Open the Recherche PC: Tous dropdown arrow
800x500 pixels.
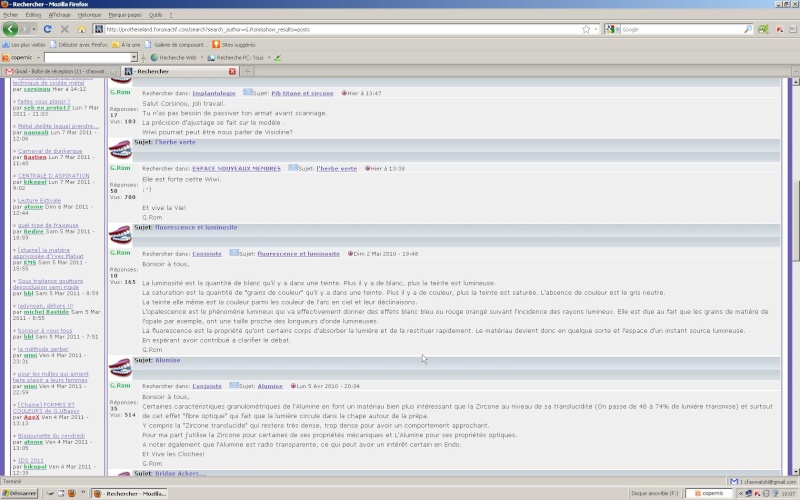pos(269,58)
